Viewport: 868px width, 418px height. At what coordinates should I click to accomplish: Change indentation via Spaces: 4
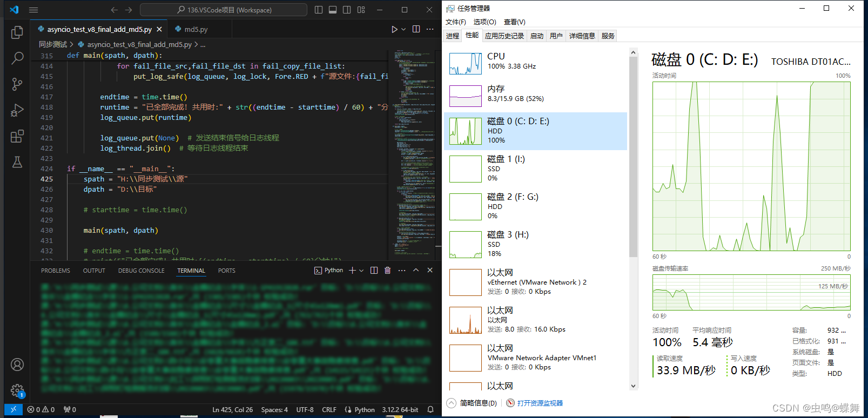pos(274,410)
